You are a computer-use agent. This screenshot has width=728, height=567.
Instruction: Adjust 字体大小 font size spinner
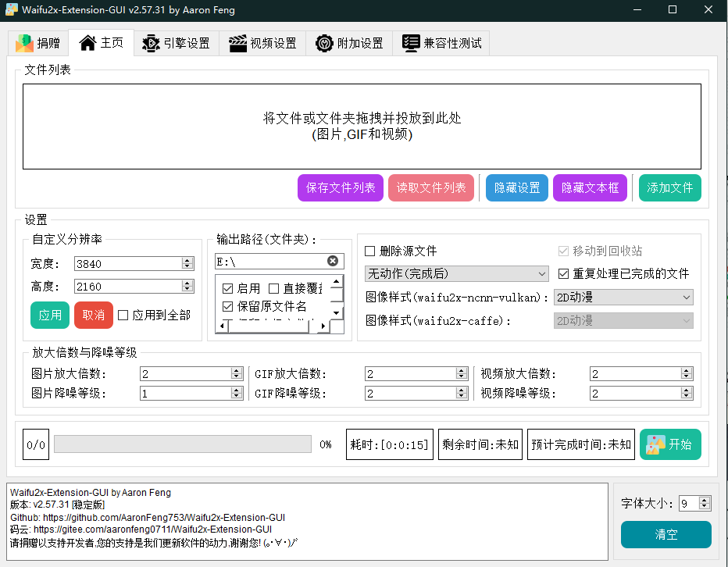click(x=705, y=503)
